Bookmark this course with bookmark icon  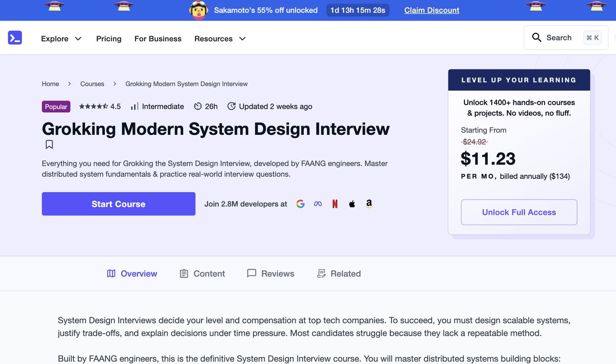point(49,145)
